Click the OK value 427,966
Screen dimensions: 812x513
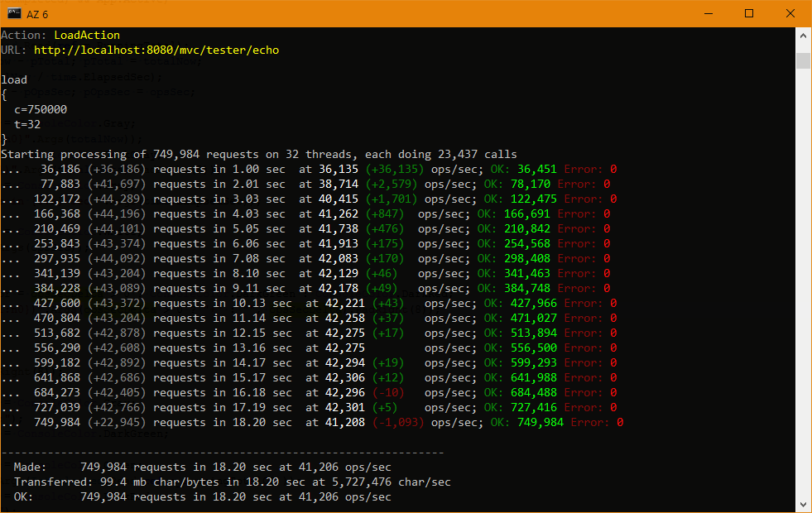coord(533,304)
